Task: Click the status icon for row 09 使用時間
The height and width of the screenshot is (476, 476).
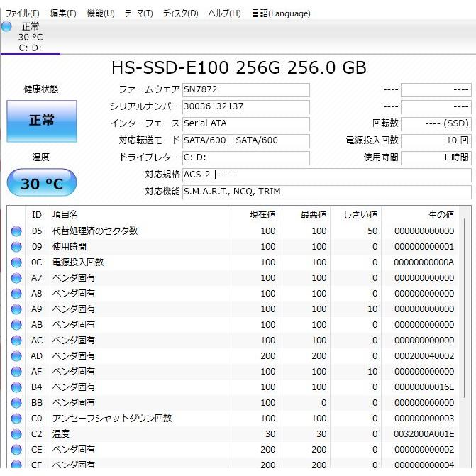Action: tap(16, 247)
